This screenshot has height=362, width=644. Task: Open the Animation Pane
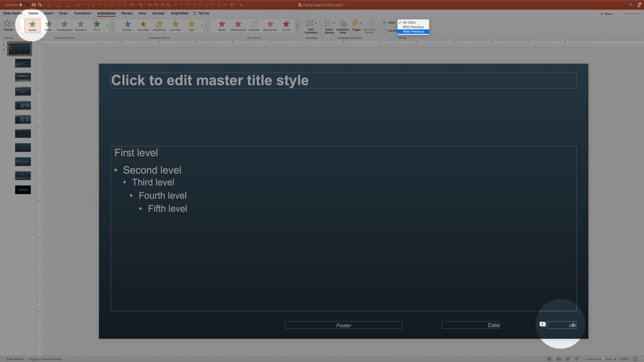click(343, 27)
